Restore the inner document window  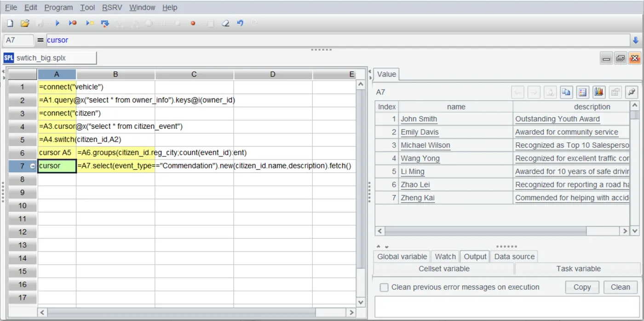pos(621,58)
